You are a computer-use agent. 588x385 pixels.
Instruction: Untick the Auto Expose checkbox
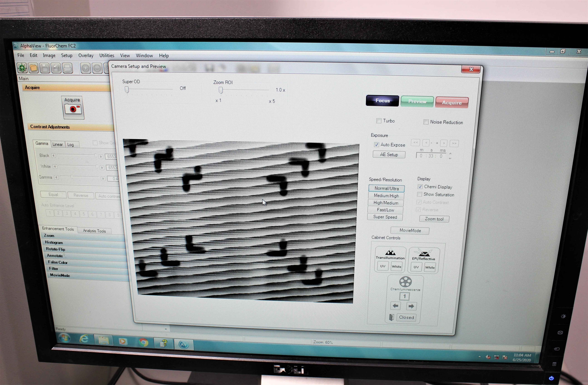(x=377, y=145)
